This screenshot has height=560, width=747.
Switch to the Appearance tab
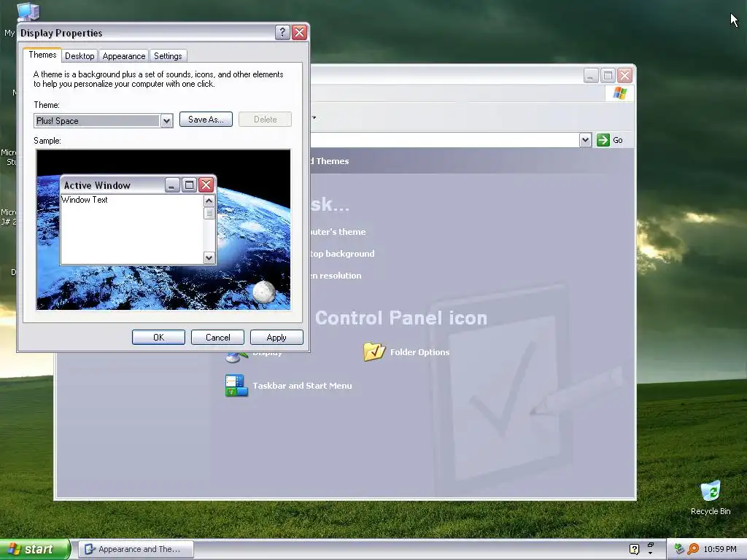(x=124, y=55)
